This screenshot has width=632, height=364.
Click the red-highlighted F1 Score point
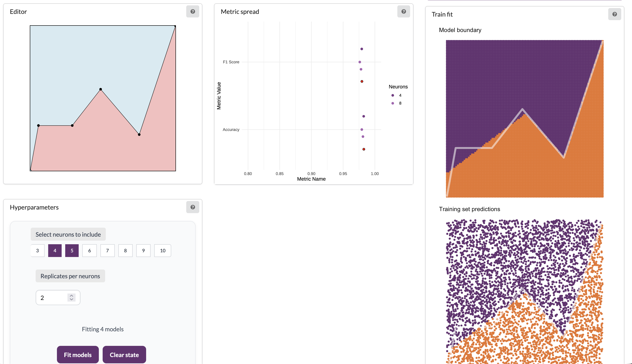pos(362,81)
